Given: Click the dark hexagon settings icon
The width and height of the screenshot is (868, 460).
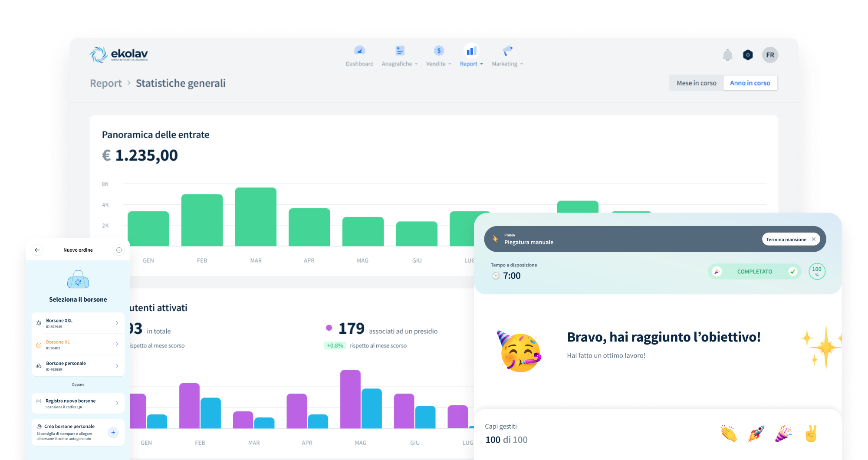Looking at the screenshot, I should [748, 55].
